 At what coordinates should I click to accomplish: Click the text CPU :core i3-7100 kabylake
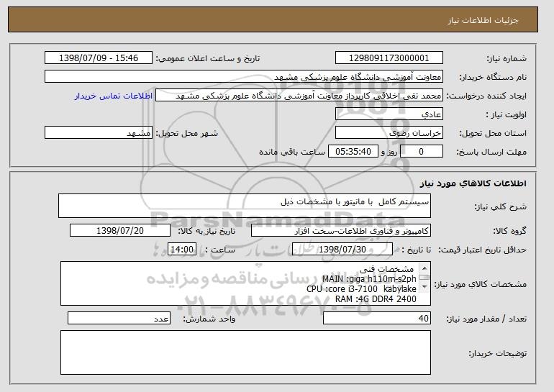[361, 289]
